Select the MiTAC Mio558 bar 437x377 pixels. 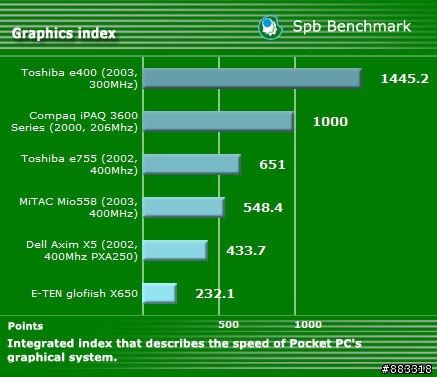pos(184,207)
